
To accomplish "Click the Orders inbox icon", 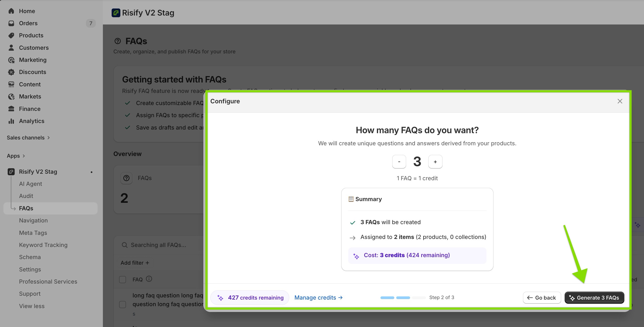I will pyautogui.click(x=11, y=23).
